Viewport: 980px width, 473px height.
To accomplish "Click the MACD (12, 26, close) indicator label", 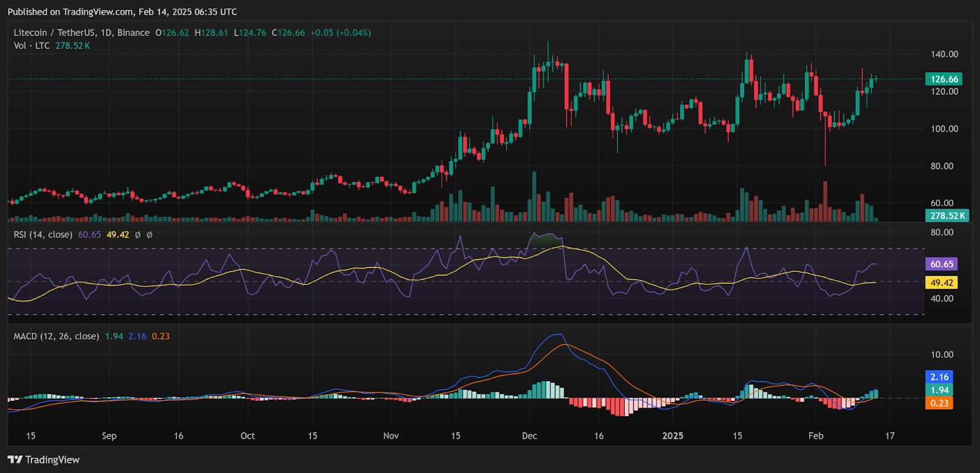I will click(x=56, y=336).
